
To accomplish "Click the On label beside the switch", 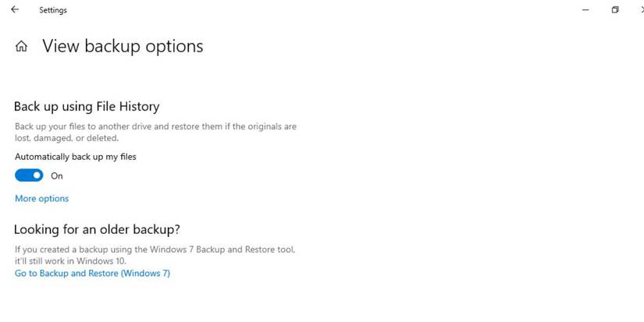I will point(57,176).
